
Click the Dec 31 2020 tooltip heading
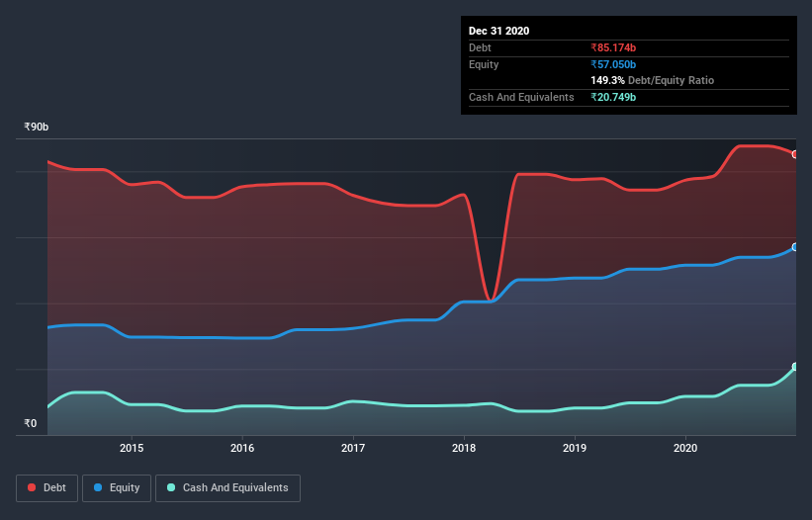(498, 31)
